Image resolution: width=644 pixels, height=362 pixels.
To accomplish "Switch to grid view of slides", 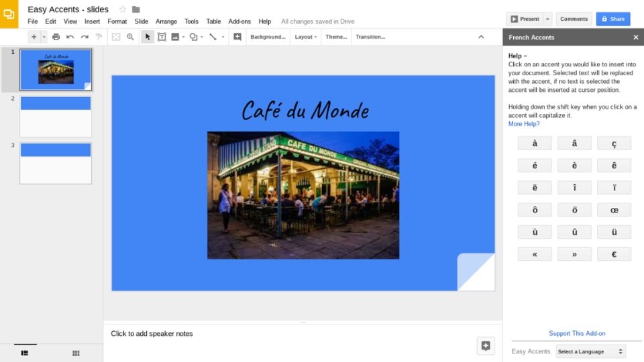I will click(76, 353).
